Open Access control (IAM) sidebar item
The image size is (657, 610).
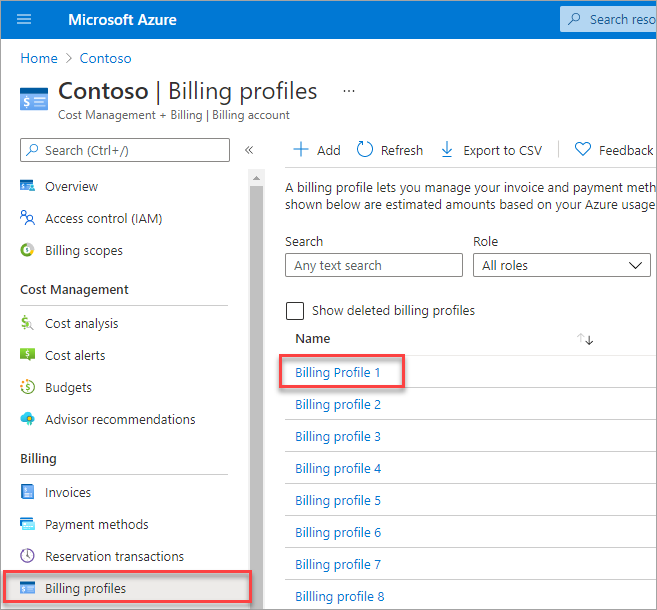pyautogui.click(x=103, y=218)
